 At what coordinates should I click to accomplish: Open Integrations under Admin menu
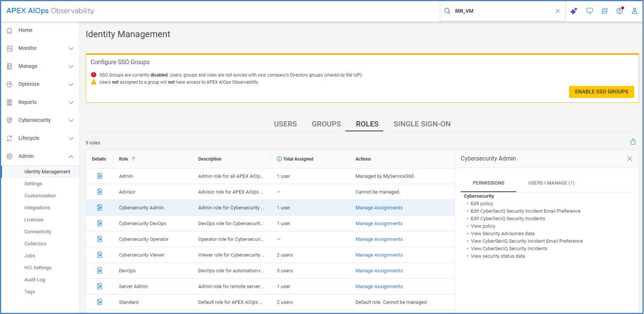click(x=37, y=208)
